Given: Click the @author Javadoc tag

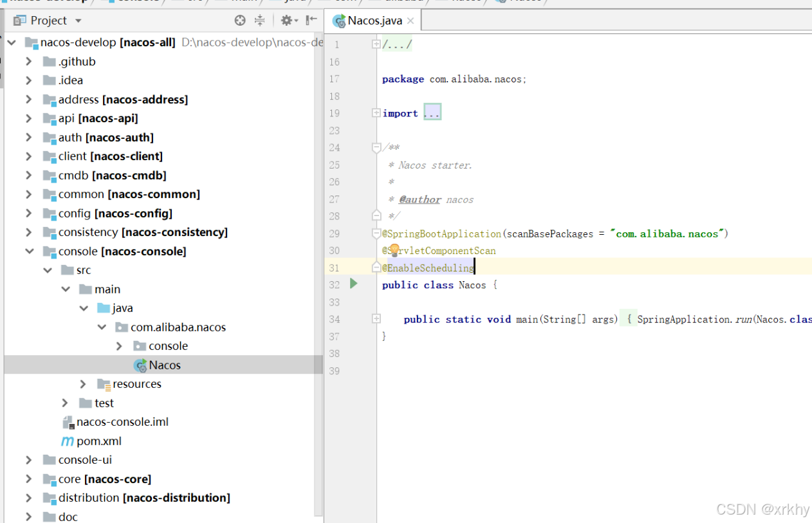Looking at the screenshot, I should [420, 199].
